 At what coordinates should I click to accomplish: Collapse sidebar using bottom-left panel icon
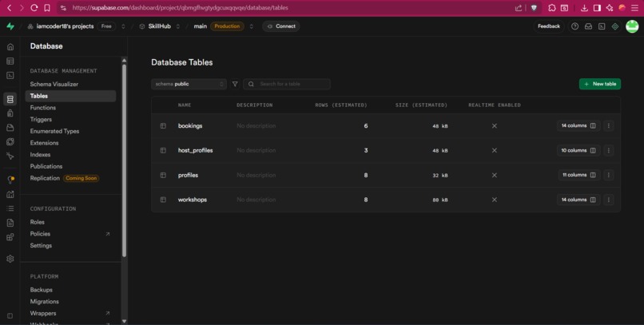tap(10, 315)
